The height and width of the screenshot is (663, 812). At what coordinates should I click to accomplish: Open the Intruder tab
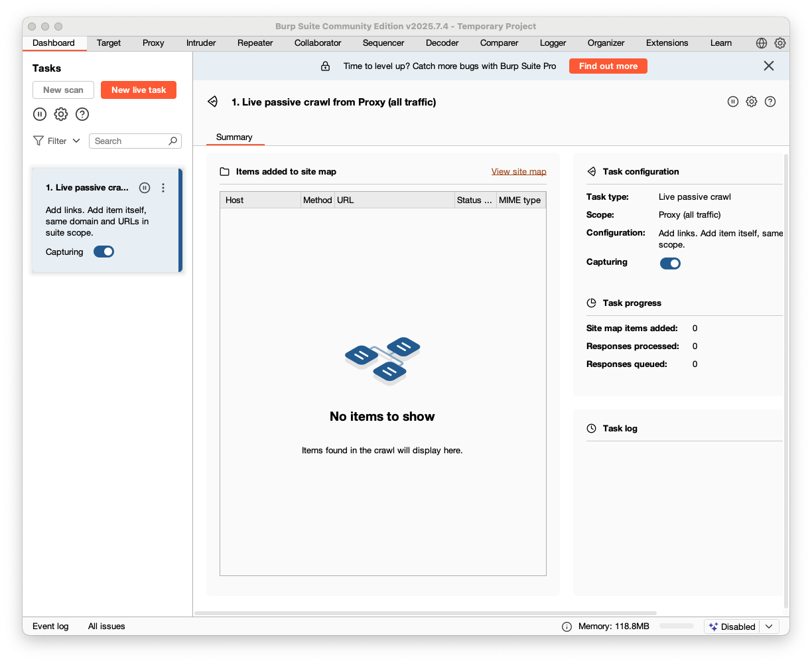[x=201, y=43]
